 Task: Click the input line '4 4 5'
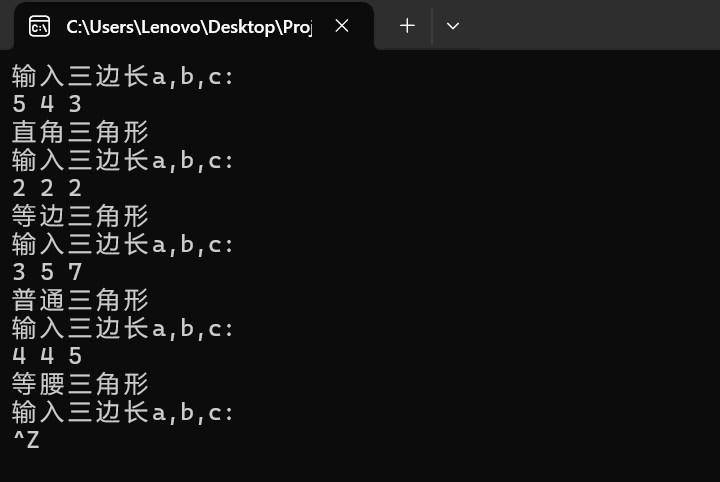click(47, 356)
